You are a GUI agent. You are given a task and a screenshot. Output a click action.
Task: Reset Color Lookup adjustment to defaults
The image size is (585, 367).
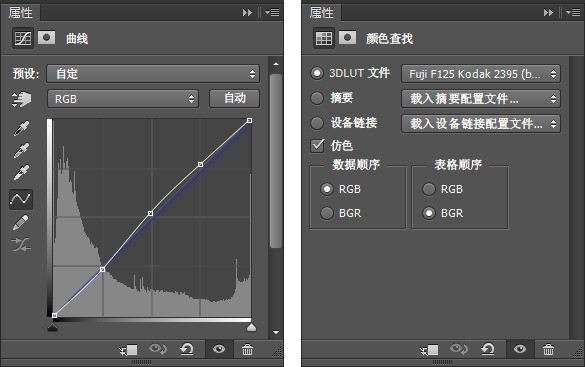click(488, 349)
